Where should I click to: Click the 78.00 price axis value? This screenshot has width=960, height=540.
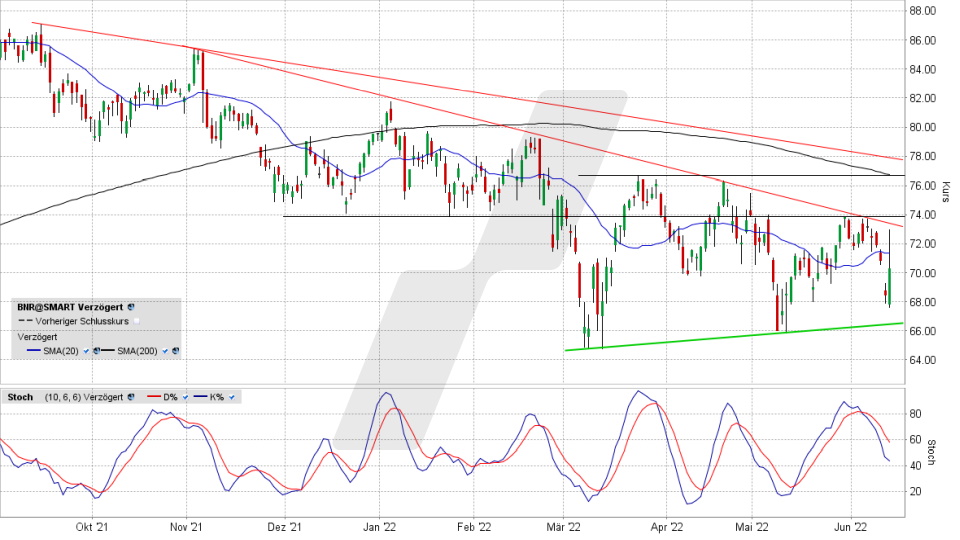tap(922, 157)
